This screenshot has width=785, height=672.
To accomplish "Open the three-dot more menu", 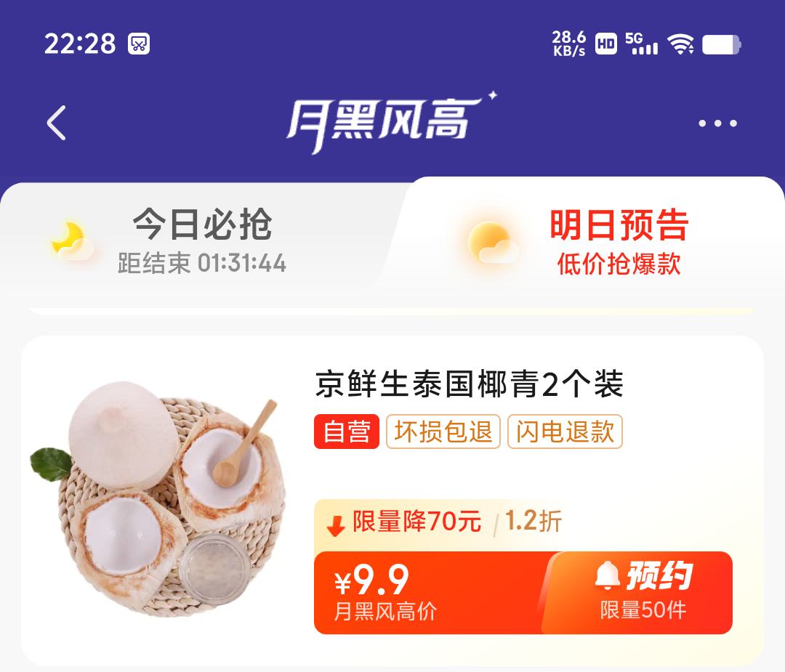I will point(717,123).
